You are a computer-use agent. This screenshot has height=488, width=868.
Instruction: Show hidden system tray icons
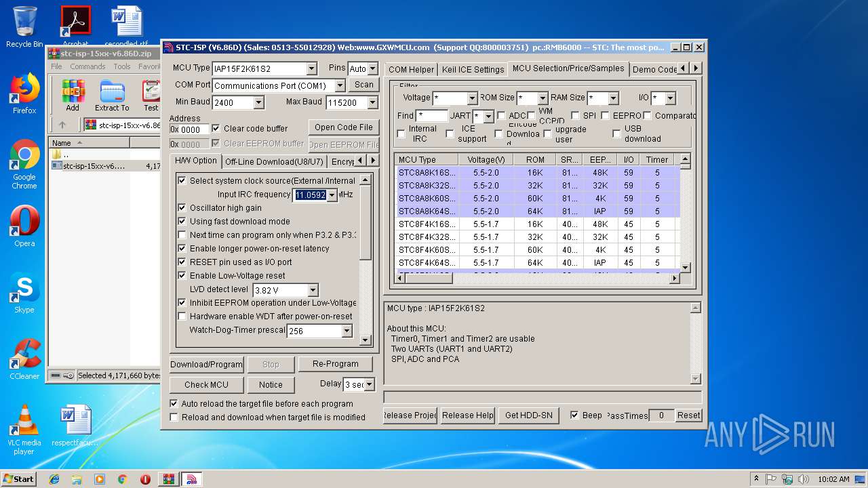pyautogui.click(x=757, y=479)
